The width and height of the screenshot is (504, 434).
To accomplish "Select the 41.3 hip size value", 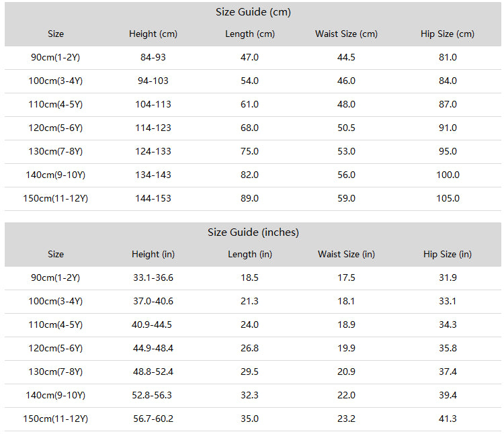I will [448, 419].
